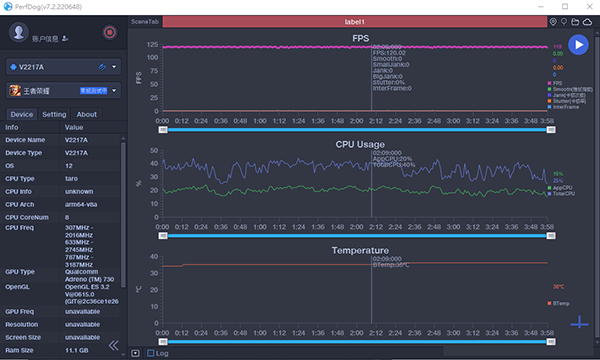This screenshot has width=600, height=360.
Task: Click the CPU Usage chart title
Action: point(360,144)
